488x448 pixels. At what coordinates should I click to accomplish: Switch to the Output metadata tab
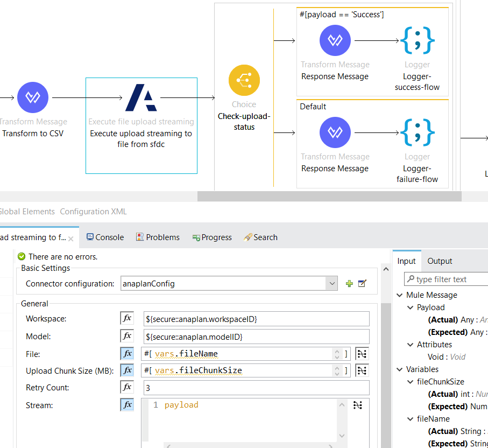440,261
